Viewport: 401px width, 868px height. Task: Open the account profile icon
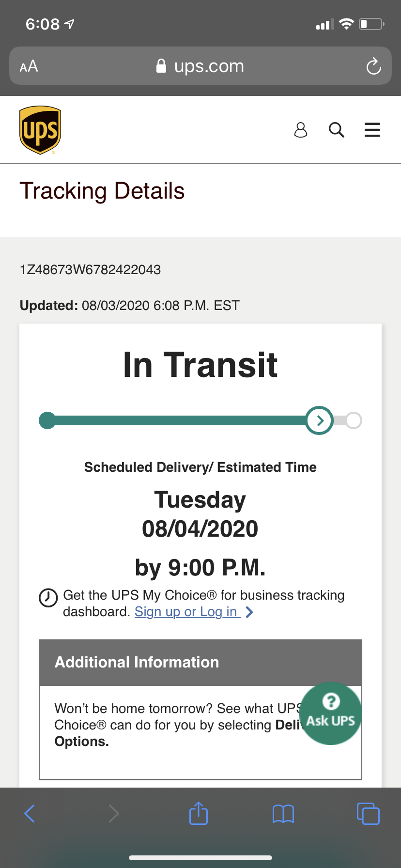tap(301, 130)
